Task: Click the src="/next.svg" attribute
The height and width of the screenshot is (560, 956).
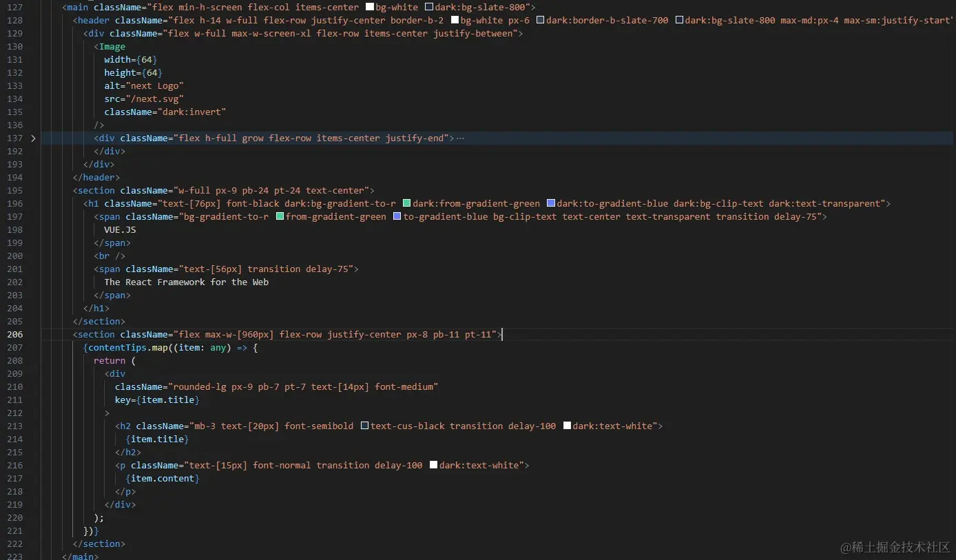Action: point(144,99)
